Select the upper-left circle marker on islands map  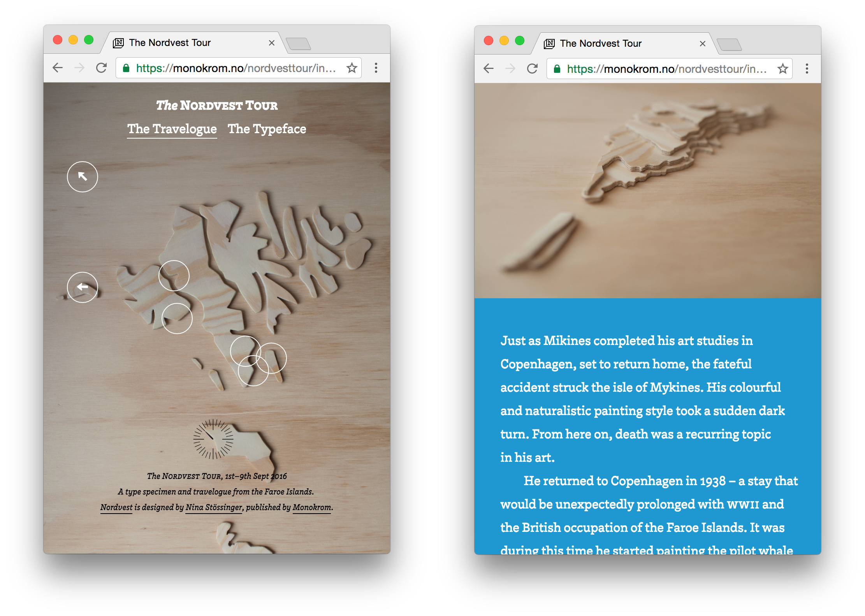point(174,276)
